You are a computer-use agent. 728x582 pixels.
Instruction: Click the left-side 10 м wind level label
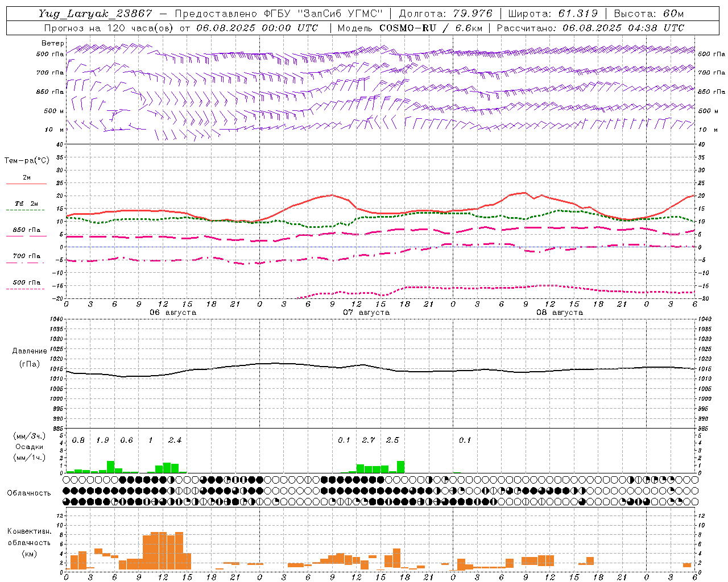(x=54, y=130)
